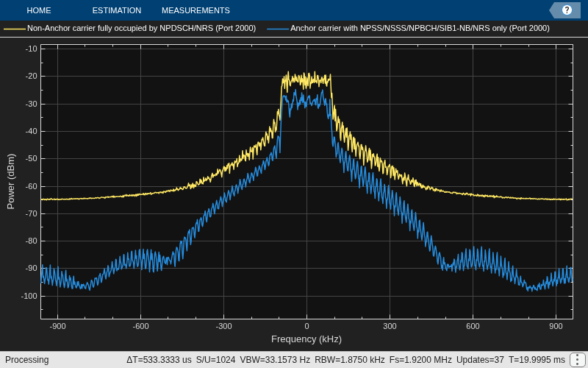
Task: Click the -100 tick on power axis
Action: click(x=29, y=297)
